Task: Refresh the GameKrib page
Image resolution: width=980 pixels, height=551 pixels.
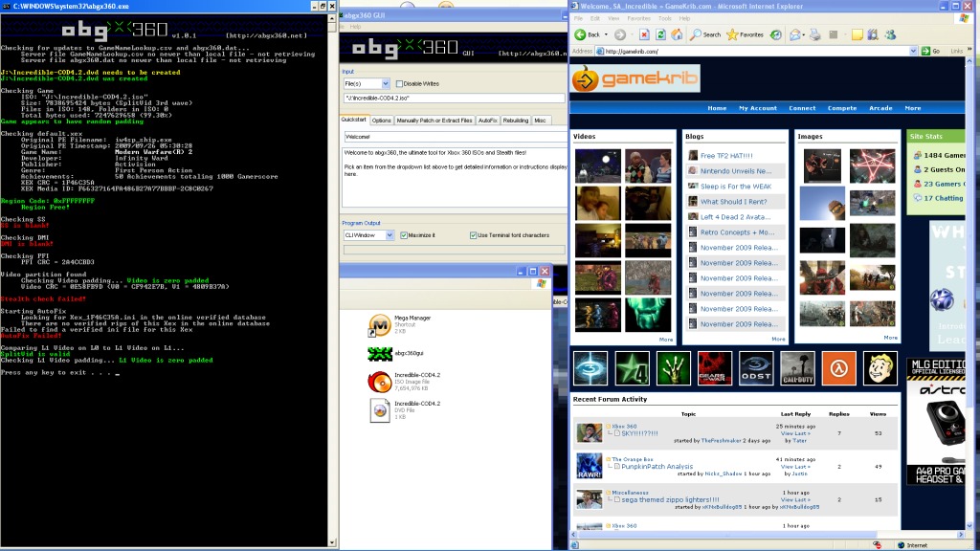Action: [660, 35]
